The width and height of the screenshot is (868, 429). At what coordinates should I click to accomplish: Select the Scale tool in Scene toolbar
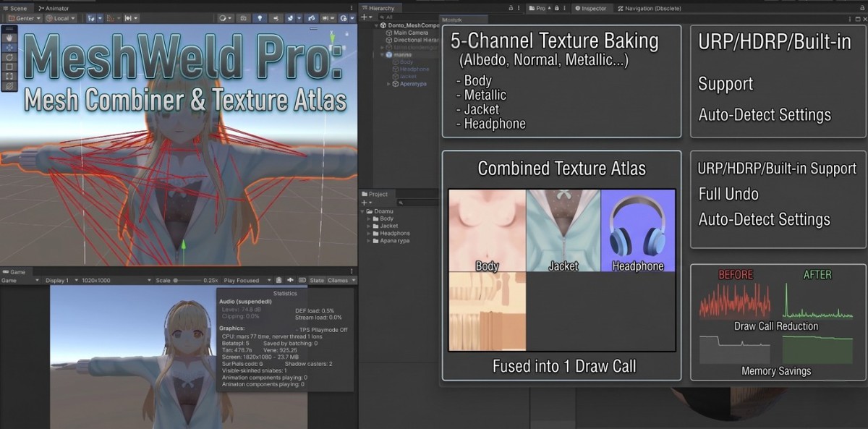point(9,66)
